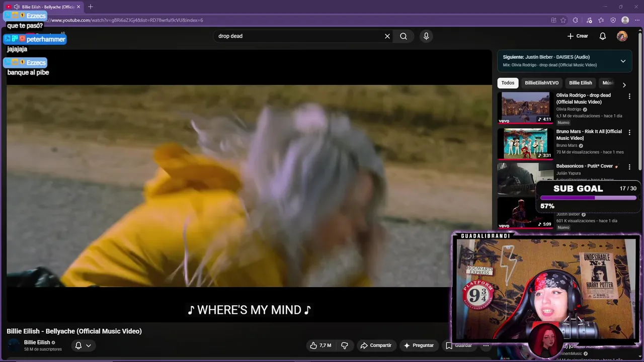Viewport: 644px width, 362px height.
Task: Open options menu for Olivia Rodrigo video
Action: pyautogui.click(x=629, y=96)
